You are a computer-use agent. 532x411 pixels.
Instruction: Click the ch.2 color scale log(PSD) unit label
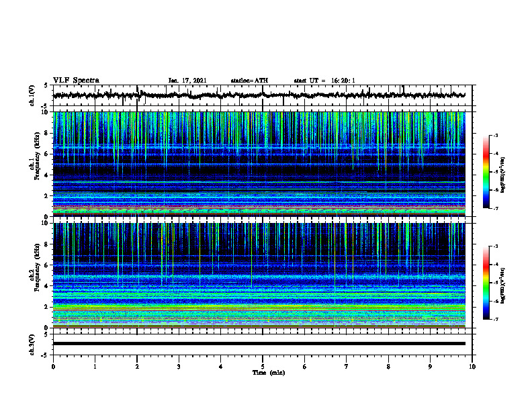point(503,285)
